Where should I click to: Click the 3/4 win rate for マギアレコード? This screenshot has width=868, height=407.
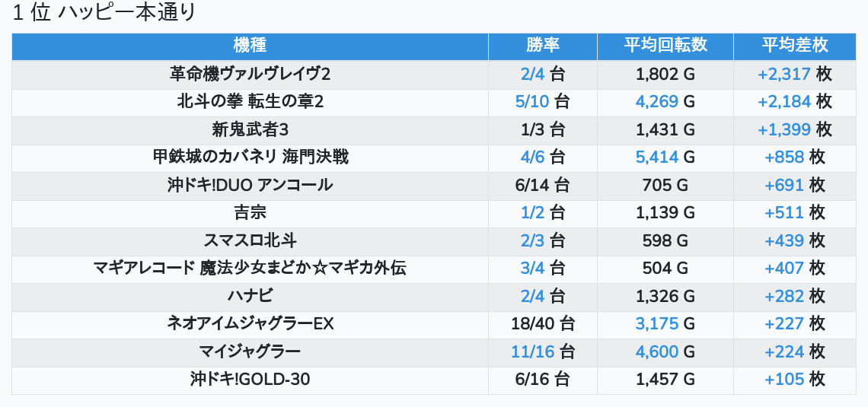(532, 268)
